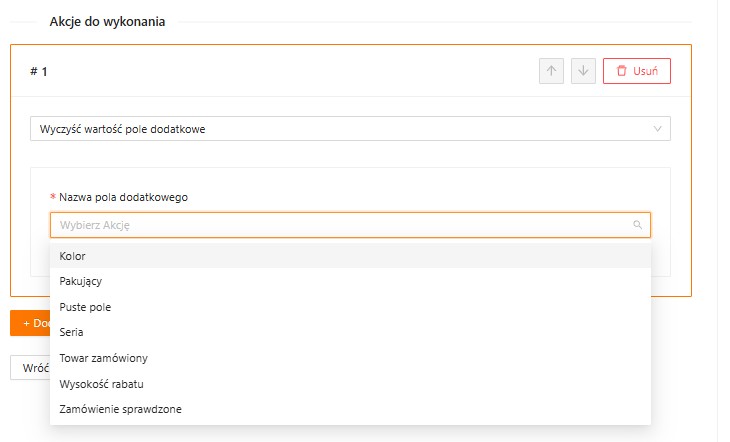The width and height of the screenshot is (730, 442).
Task: Move action #1 down with the arrow
Action: 584,71
